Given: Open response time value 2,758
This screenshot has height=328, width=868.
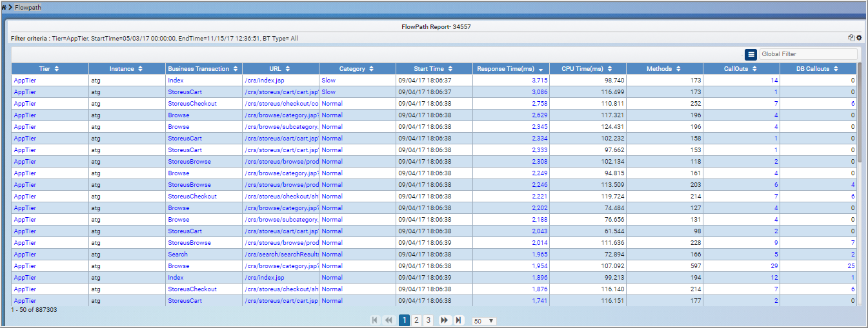Looking at the screenshot, I should (540, 104).
